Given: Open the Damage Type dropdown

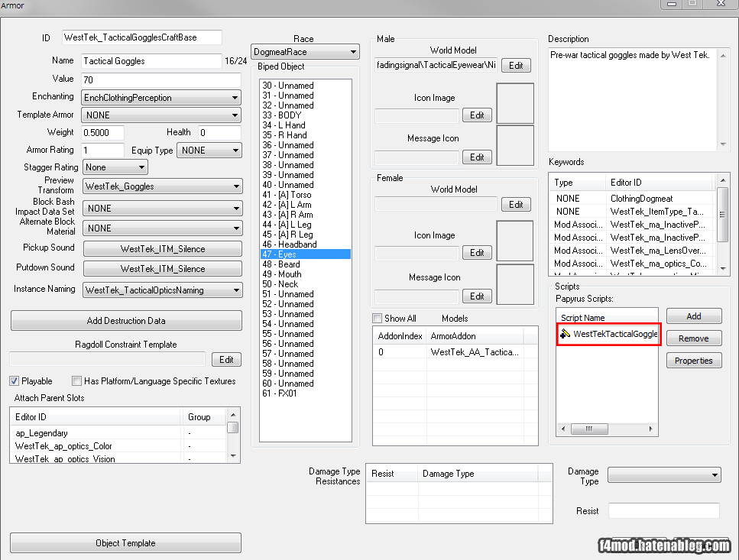Looking at the screenshot, I should pos(665,474).
